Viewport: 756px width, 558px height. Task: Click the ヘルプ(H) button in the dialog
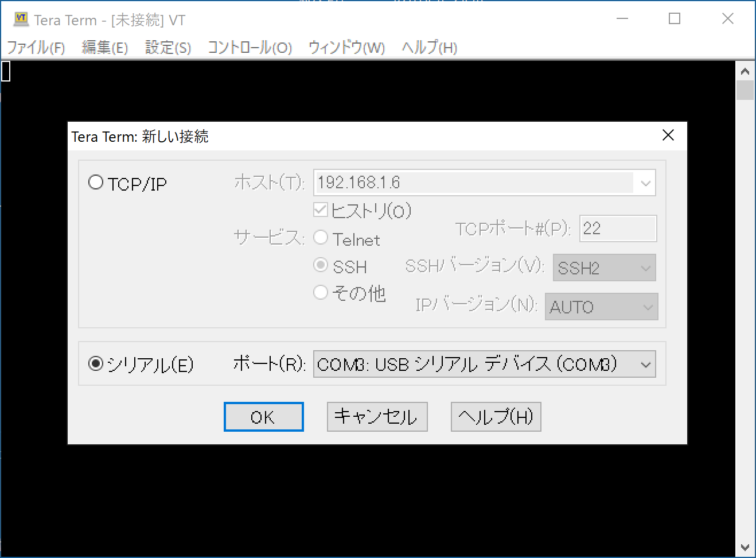pyautogui.click(x=495, y=417)
